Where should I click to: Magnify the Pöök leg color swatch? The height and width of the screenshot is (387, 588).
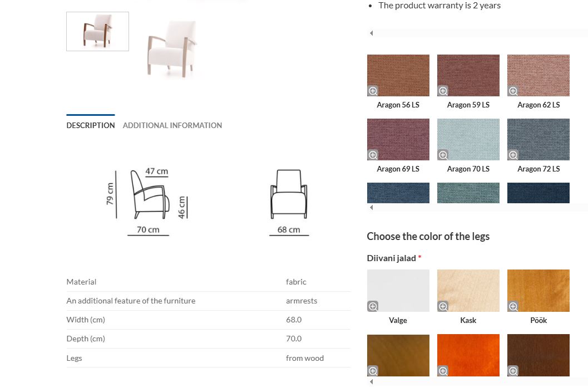click(513, 306)
